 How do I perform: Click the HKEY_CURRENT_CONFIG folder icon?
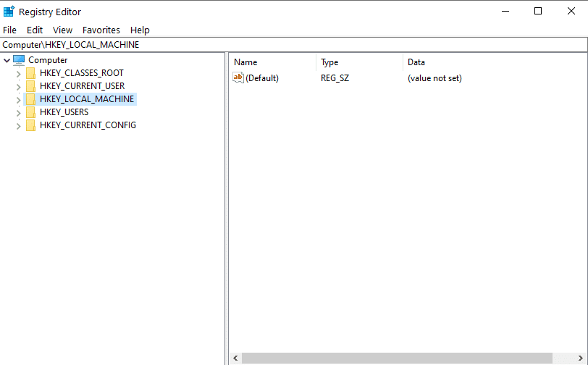point(30,125)
